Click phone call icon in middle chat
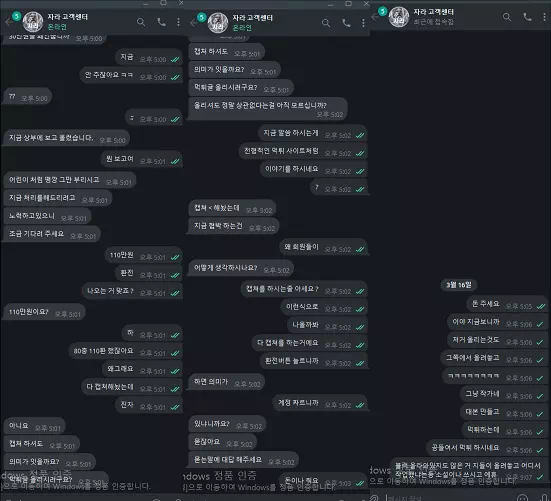Screen dimensions: 551x501 346,23
